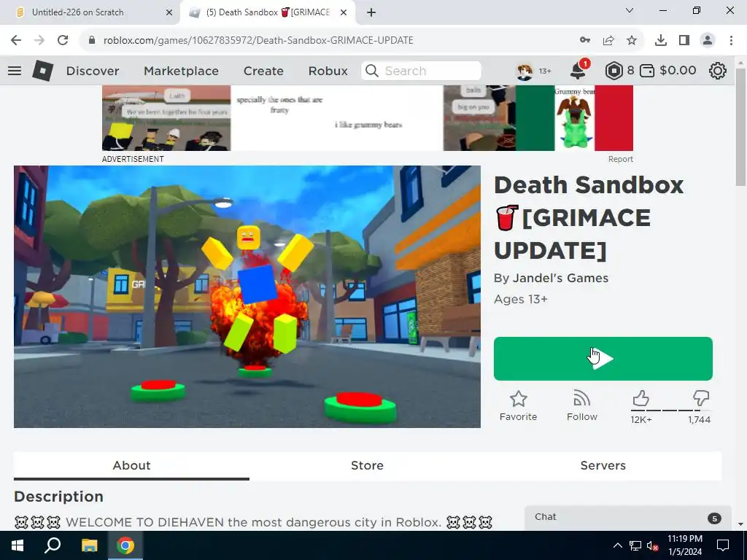Show hidden system tray icons
Screen dimensions: 747x560
pyautogui.click(x=617, y=545)
